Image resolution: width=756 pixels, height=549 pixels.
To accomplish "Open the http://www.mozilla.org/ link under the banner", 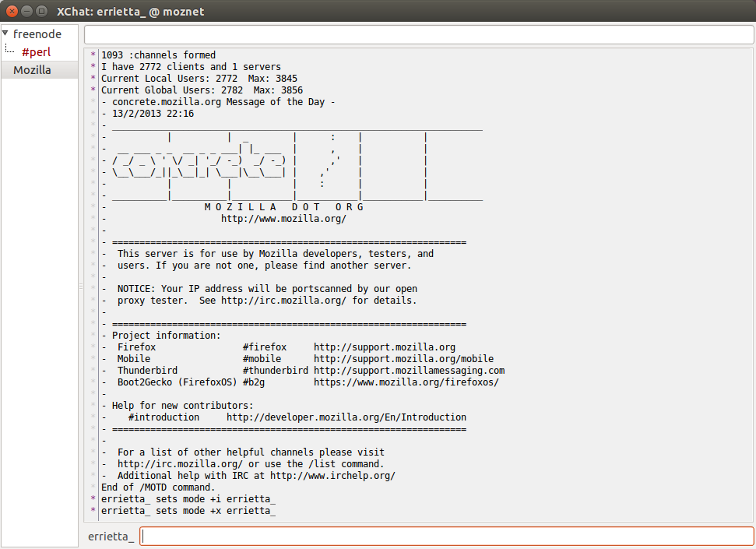I will point(283,219).
